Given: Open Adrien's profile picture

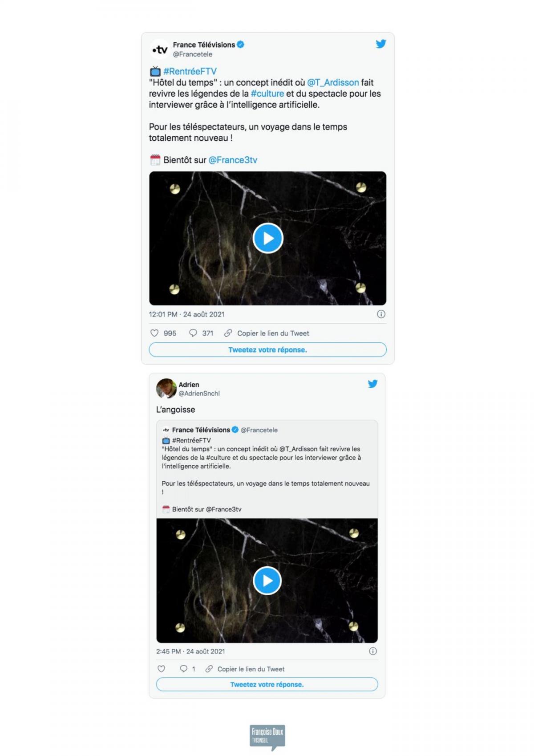Looking at the screenshot, I should point(166,389).
